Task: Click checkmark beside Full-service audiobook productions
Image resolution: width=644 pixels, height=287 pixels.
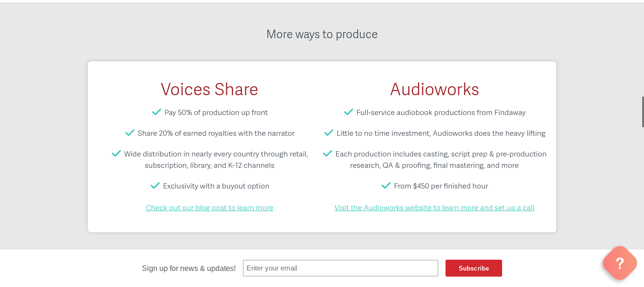Action: click(348, 112)
